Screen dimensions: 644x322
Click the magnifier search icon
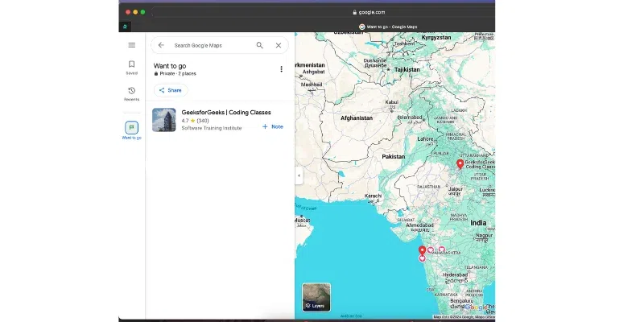click(259, 45)
